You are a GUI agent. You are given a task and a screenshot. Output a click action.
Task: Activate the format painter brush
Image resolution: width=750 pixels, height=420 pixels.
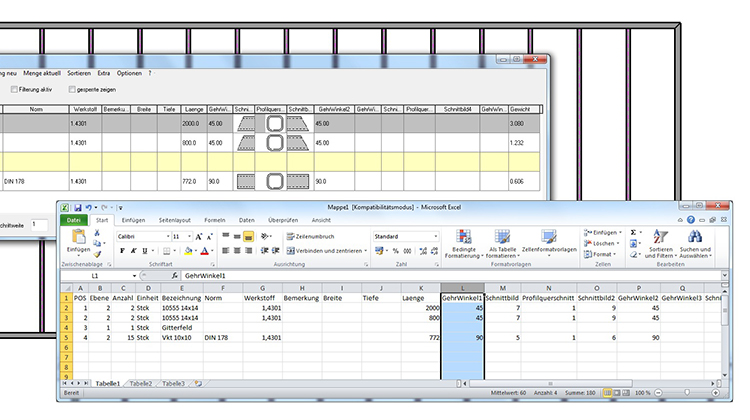(97, 254)
